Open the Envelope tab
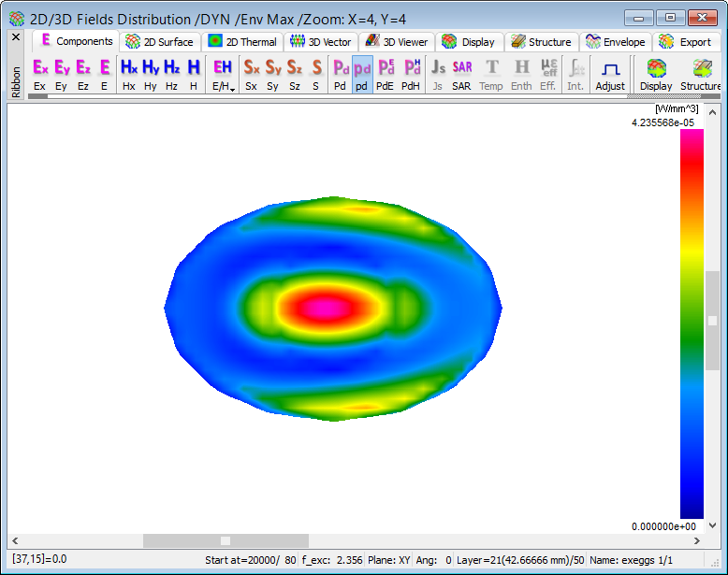The width and height of the screenshot is (728, 575). pyautogui.click(x=616, y=42)
